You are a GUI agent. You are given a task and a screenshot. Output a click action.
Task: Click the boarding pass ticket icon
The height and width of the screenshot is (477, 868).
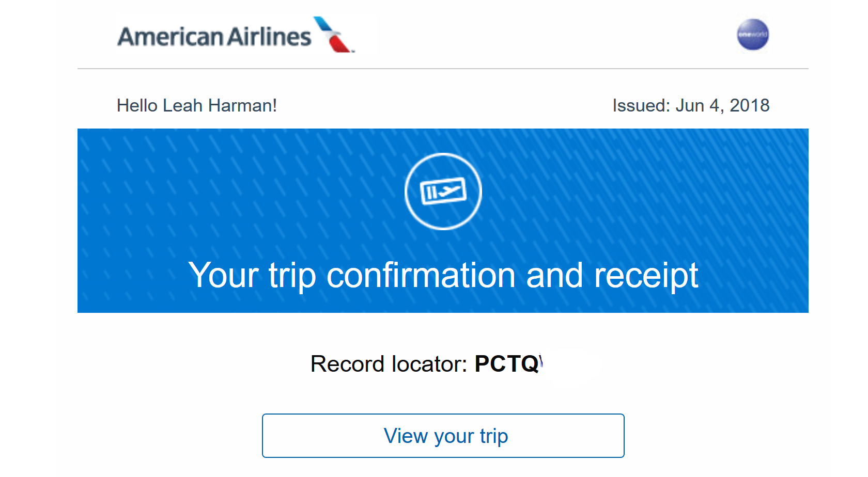click(443, 192)
